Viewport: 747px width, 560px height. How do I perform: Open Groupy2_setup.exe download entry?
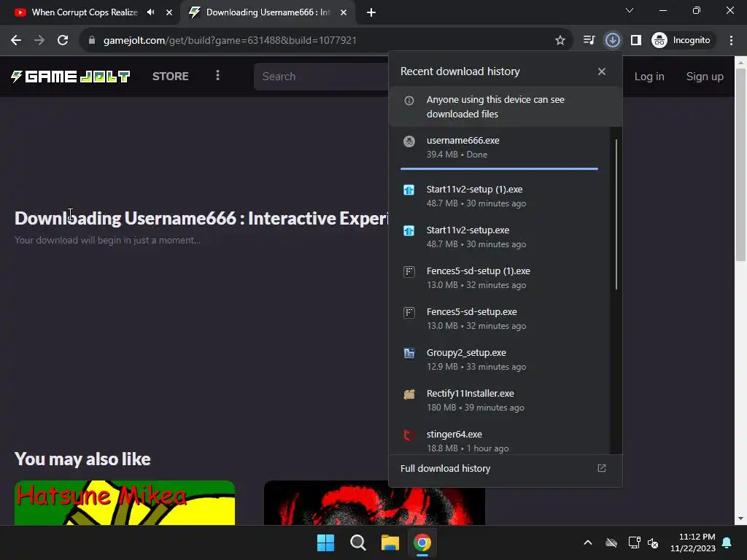tap(499, 360)
